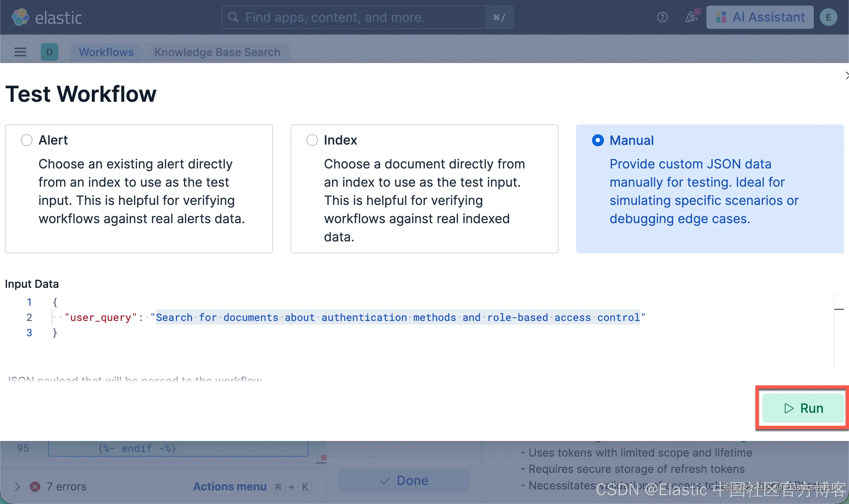Click Knowledge Base Search breadcrumb

click(217, 52)
